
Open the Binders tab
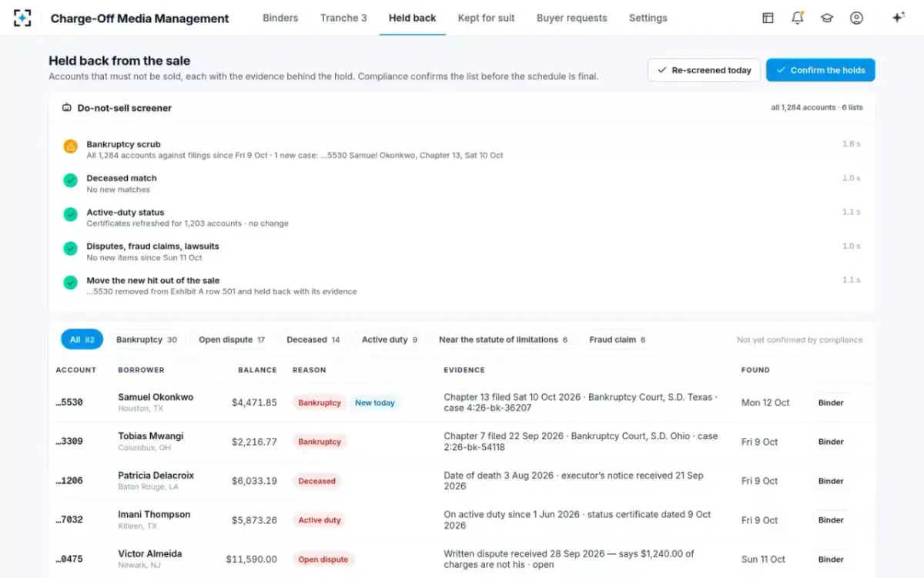click(x=280, y=18)
